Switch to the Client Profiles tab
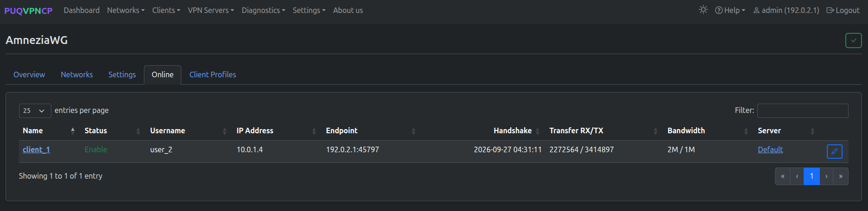868x211 pixels. pyautogui.click(x=212, y=74)
